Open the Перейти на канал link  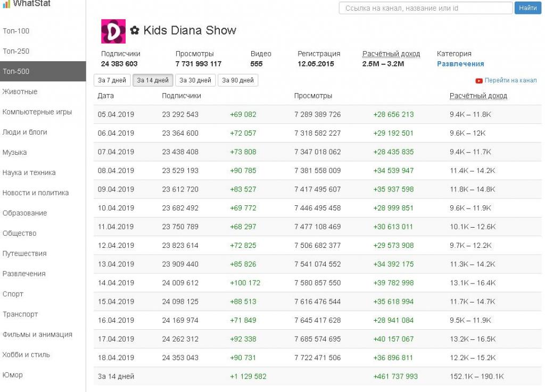[x=510, y=80]
